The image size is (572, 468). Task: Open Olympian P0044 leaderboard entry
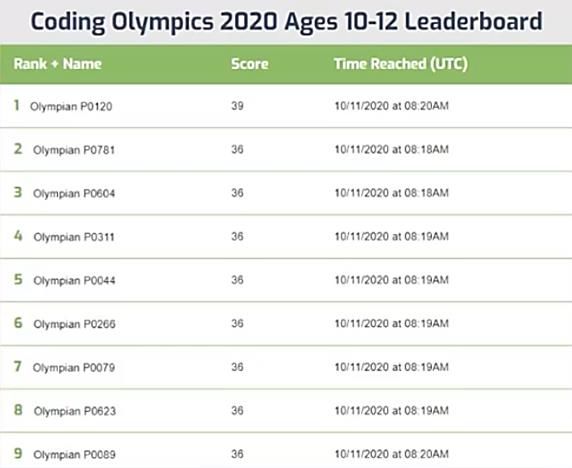click(74, 281)
